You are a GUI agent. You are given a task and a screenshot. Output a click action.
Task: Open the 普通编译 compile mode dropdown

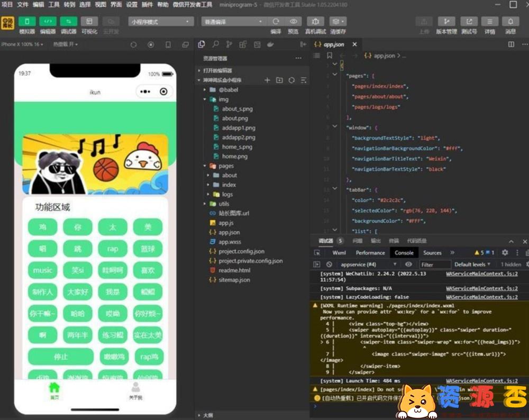(x=233, y=22)
